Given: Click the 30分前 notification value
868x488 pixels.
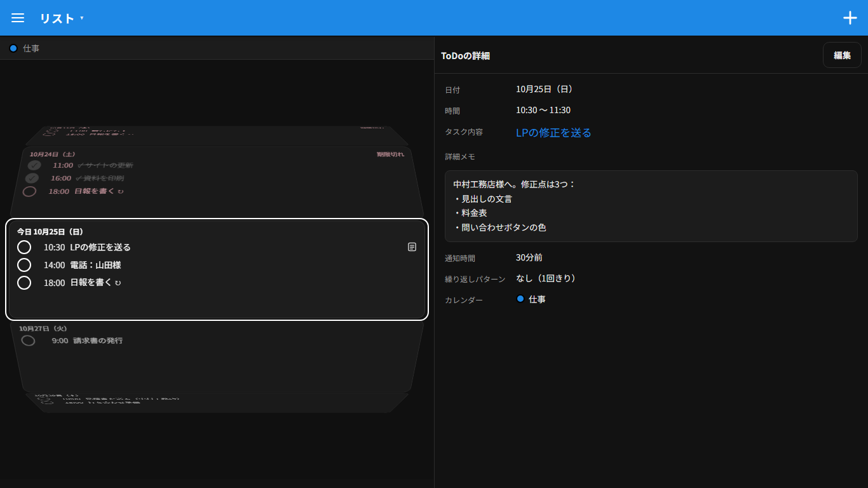Looking at the screenshot, I should 529,257.
